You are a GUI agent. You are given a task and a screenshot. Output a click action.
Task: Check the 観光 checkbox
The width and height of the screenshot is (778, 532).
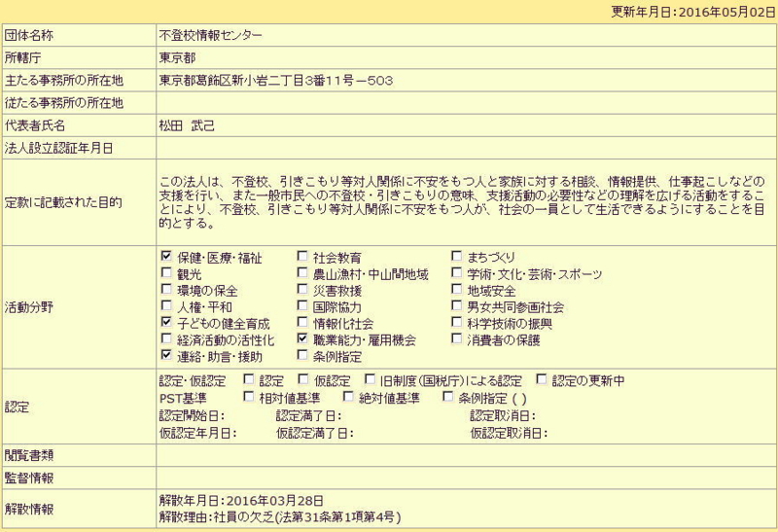click(166, 272)
